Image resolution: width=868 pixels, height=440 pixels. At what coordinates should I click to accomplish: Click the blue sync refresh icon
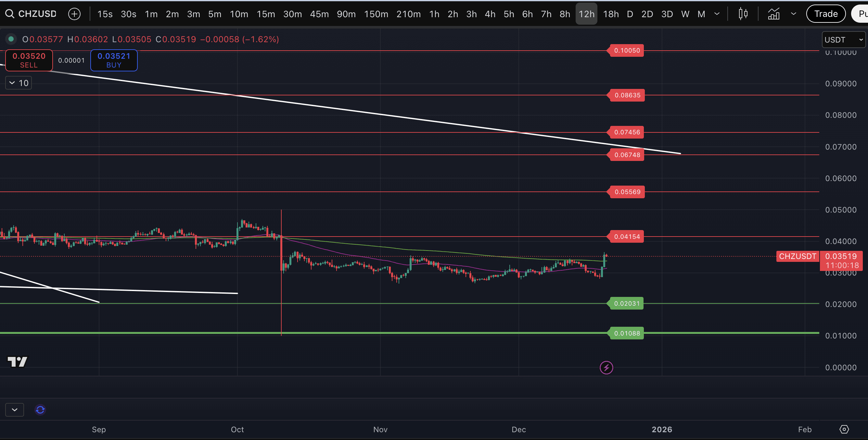(x=40, y=410)
